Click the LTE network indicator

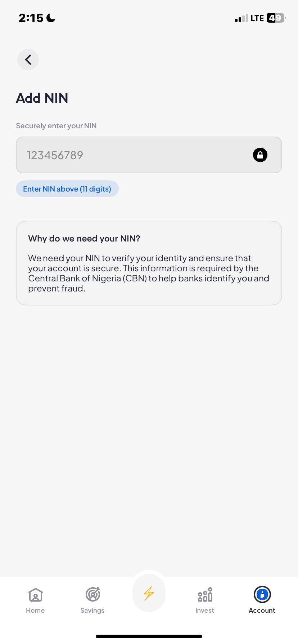[257, 18]
